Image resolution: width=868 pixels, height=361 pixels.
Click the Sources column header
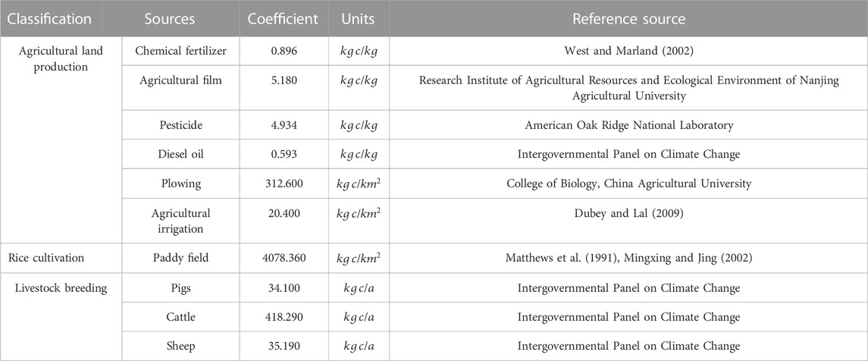pos(169,19)
